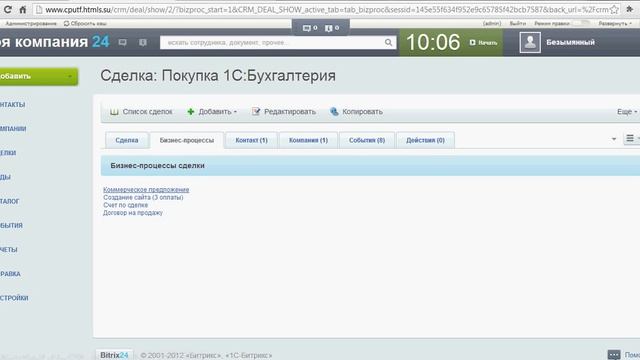Open the 10:06 work time clock

[x=433, y=42]
